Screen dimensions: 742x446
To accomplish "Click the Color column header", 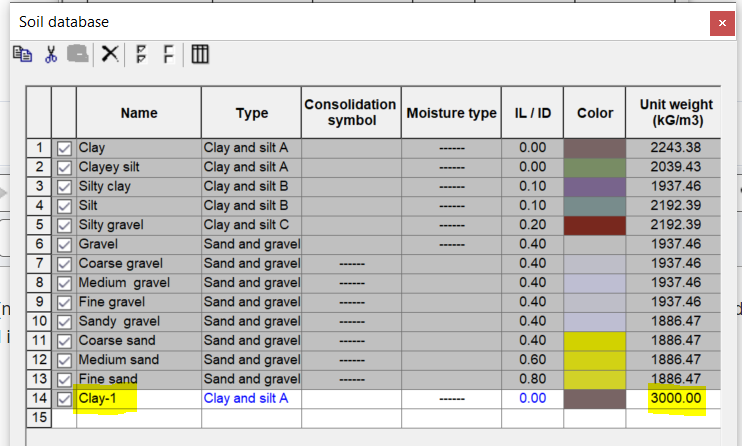I will click(594, 113).
